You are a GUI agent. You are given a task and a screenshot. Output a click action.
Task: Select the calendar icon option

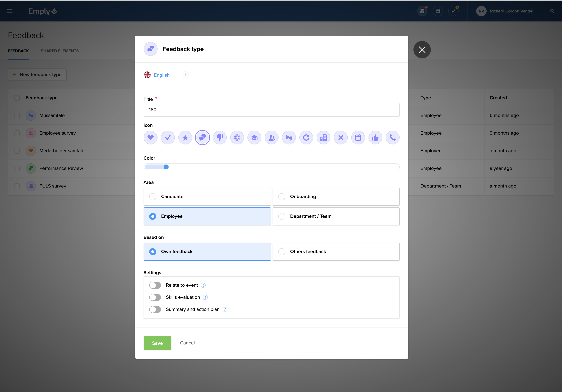click(x=358, y=138)
